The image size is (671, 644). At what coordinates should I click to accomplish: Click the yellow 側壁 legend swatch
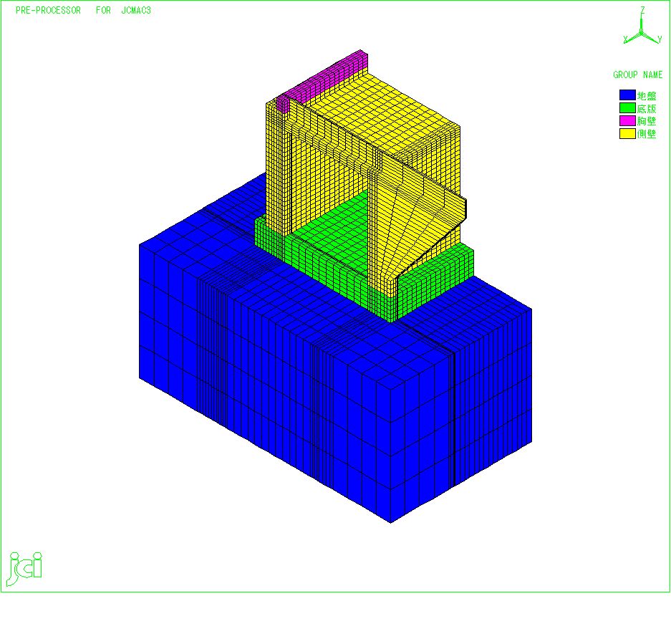click(x=627, y=133)
